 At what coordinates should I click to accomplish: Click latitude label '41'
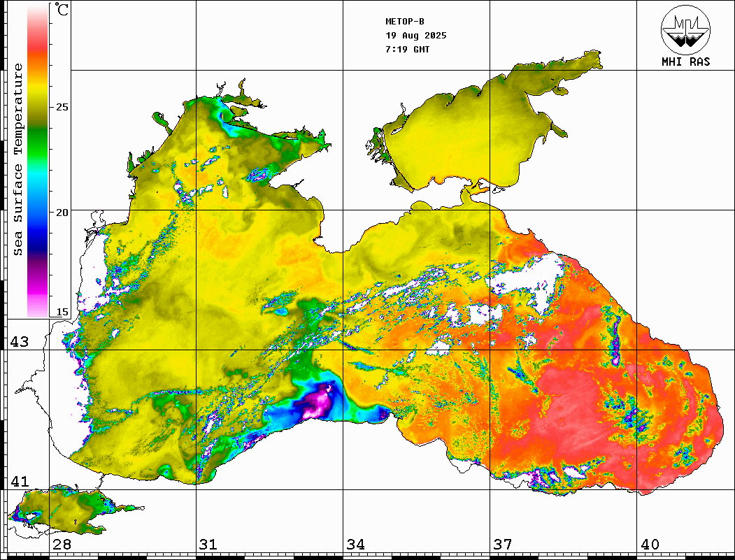20,481
